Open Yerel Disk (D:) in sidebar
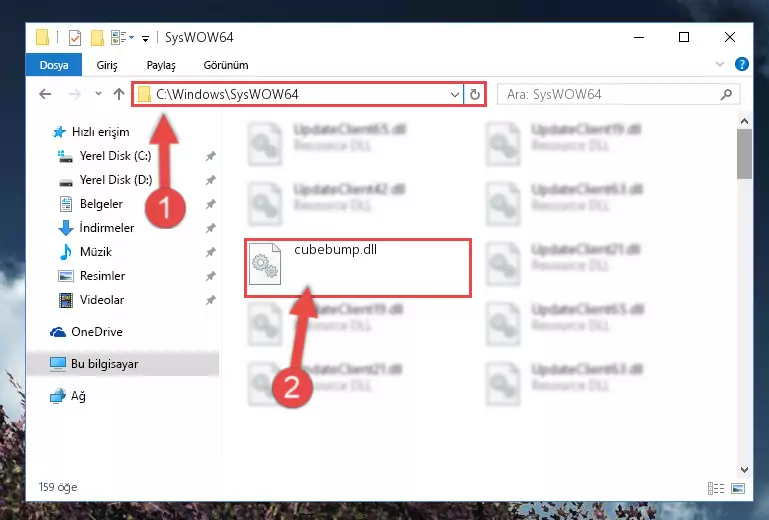Viewport: 769px width, 520px height. click(x=116, y=180)
